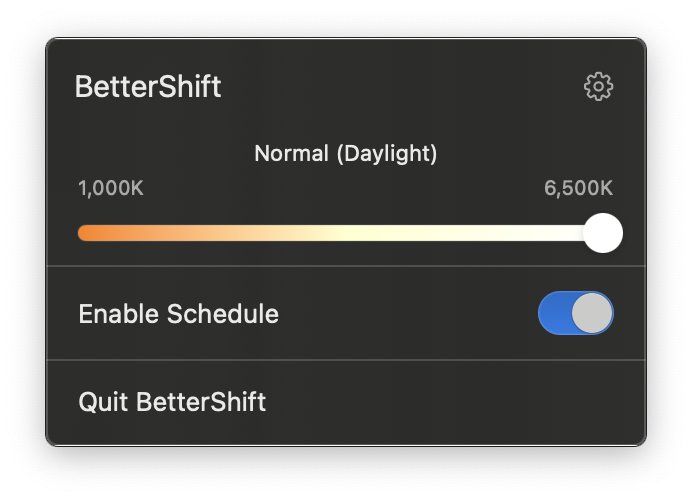
Task: Quit BetterShift from the menu
Action: (x=172, y=402)
